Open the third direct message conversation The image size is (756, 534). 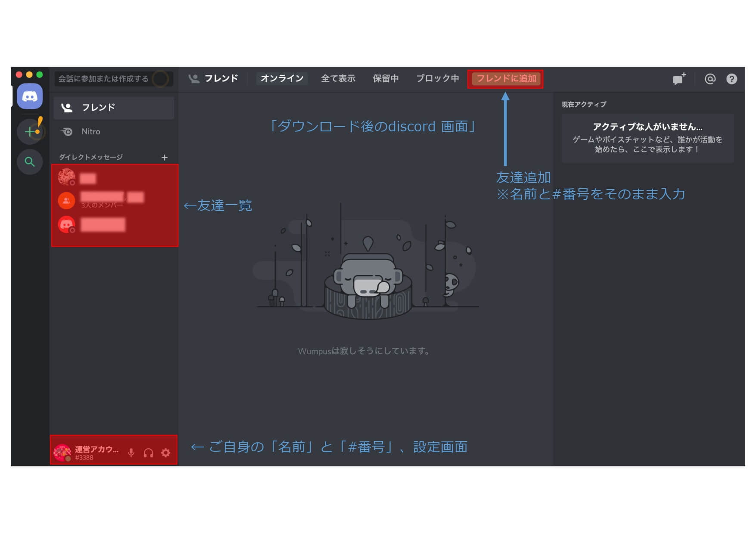pos(115,224)
